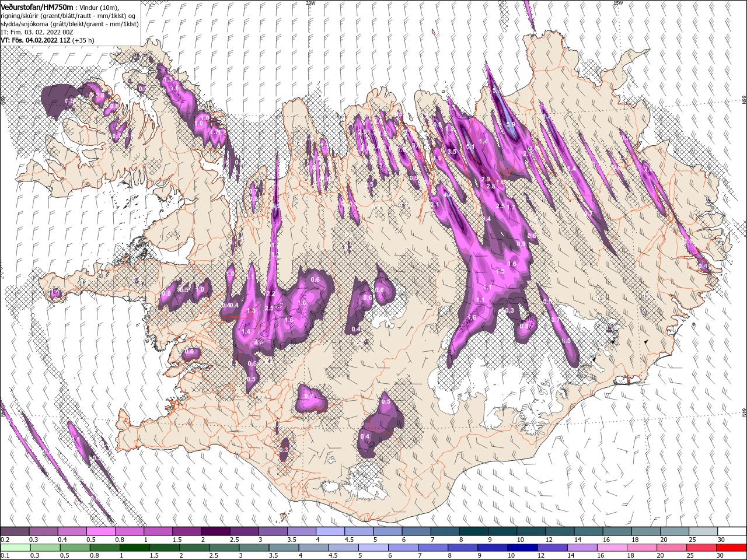Click the dark teal 8 snow legend swatch
Image resolution: width=747 pixels, height=560 pixels.
(x=474, y=531)
